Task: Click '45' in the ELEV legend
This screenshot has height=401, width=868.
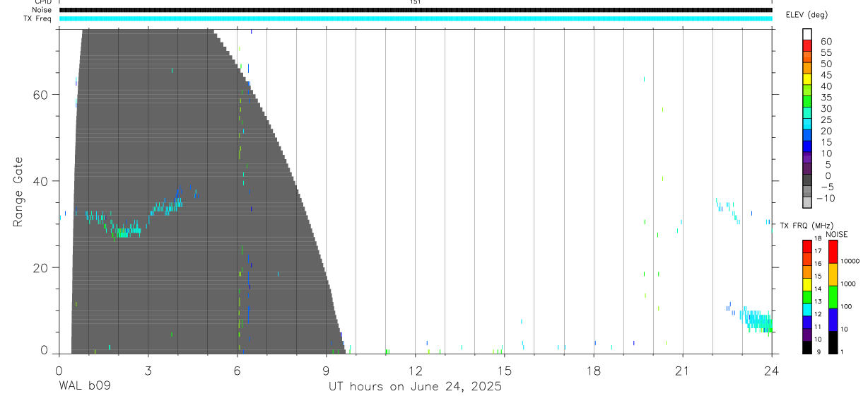Action: pos(826,75)
